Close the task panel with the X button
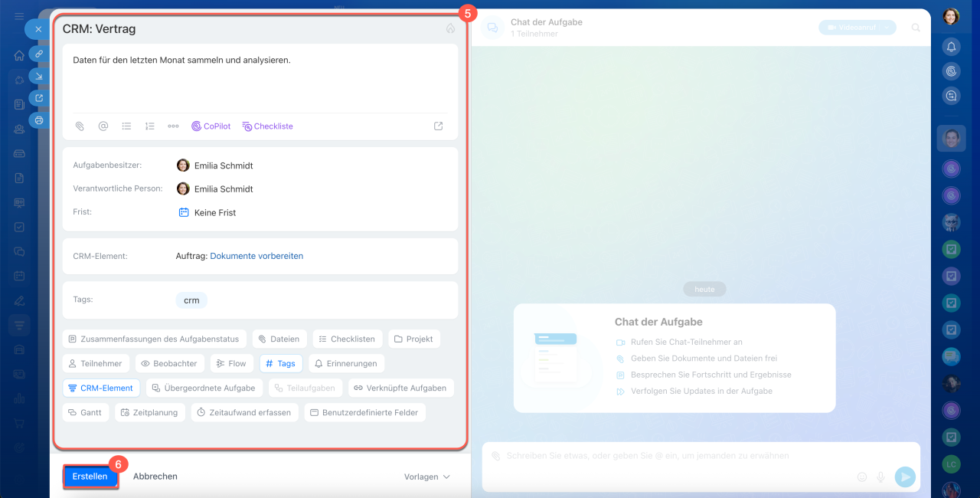 38,29
